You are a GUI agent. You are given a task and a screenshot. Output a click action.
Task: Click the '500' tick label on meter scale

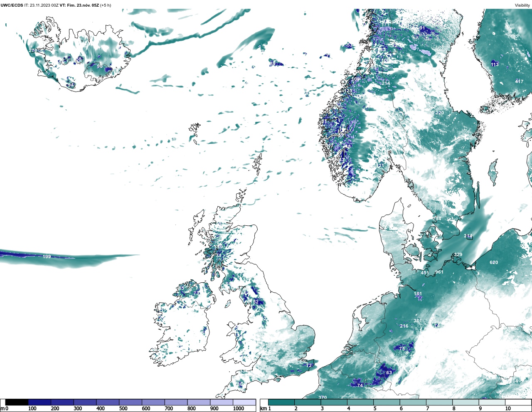(123, 409)
